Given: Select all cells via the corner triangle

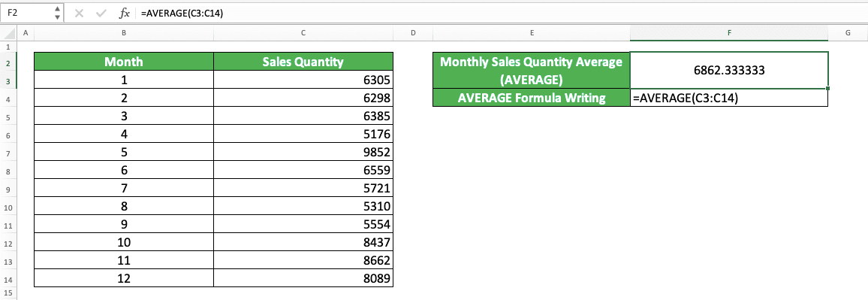Looking at the screenshot, I should pos(8,33).
